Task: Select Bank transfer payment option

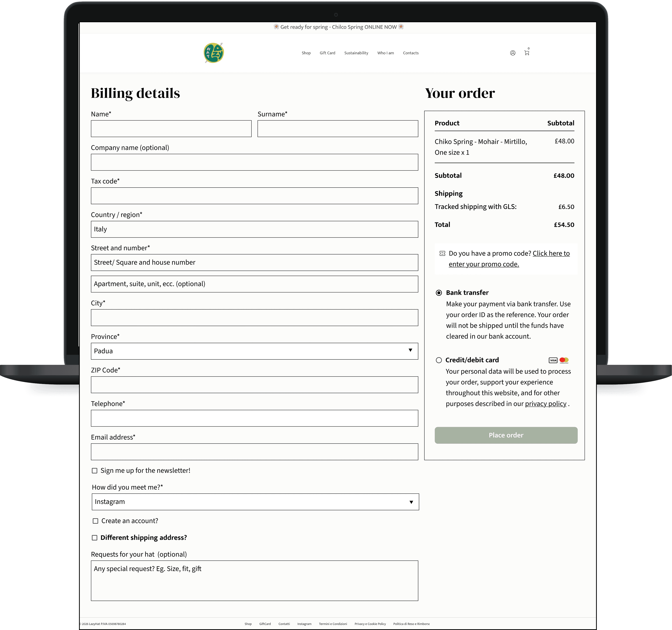Action: click(438, 293)
